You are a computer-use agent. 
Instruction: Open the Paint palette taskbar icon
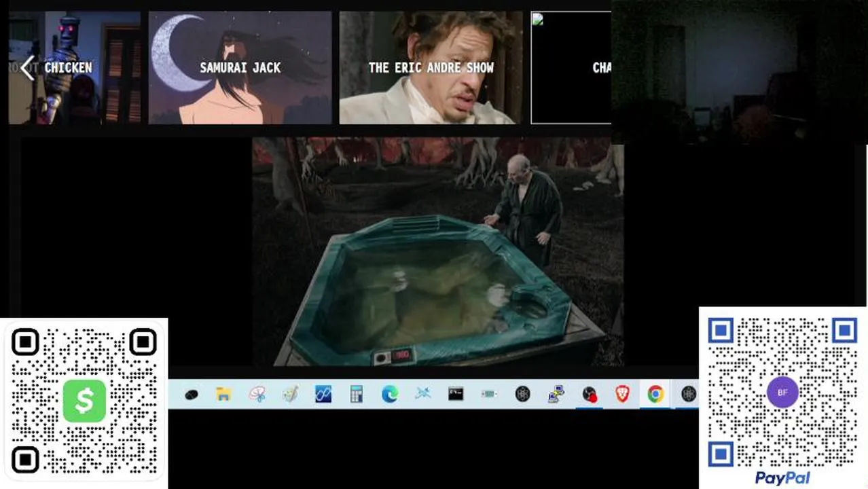click(x=291, y=394)
